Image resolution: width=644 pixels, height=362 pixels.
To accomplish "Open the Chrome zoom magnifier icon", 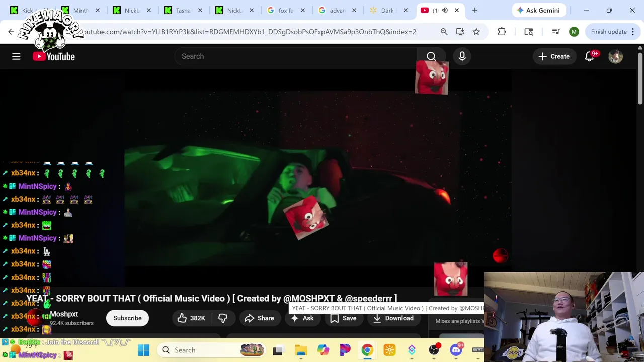I will [x=444, y=32].
